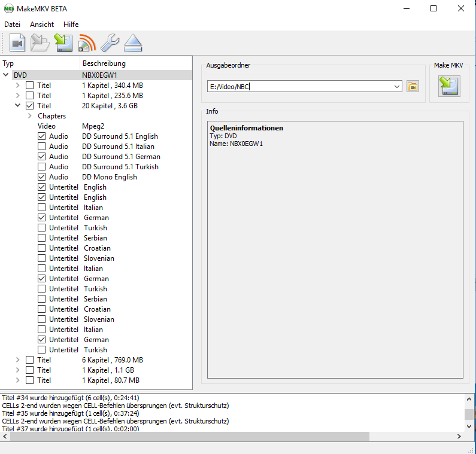
Task: Close the MakeMKV window
Action: 461,8
